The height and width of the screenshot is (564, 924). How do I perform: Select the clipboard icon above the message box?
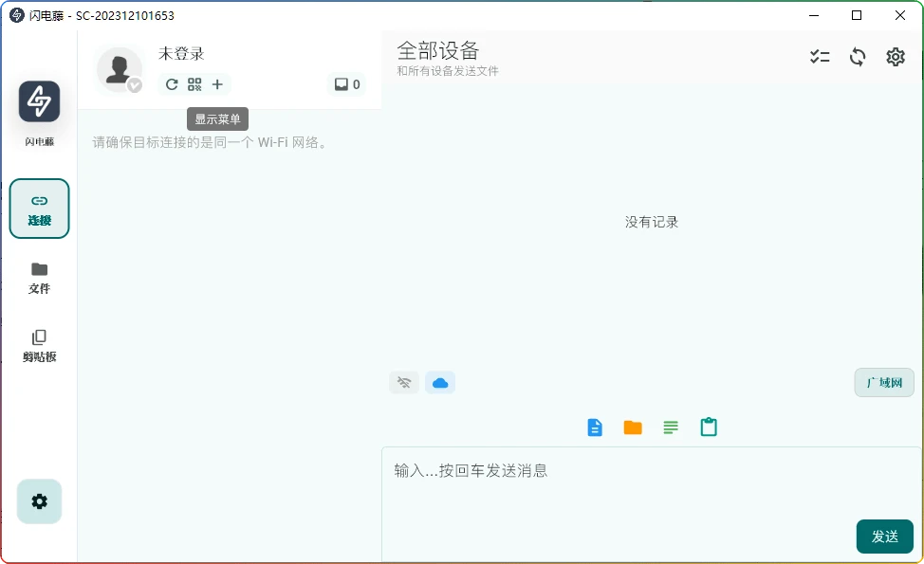click(x=709, y=427)
